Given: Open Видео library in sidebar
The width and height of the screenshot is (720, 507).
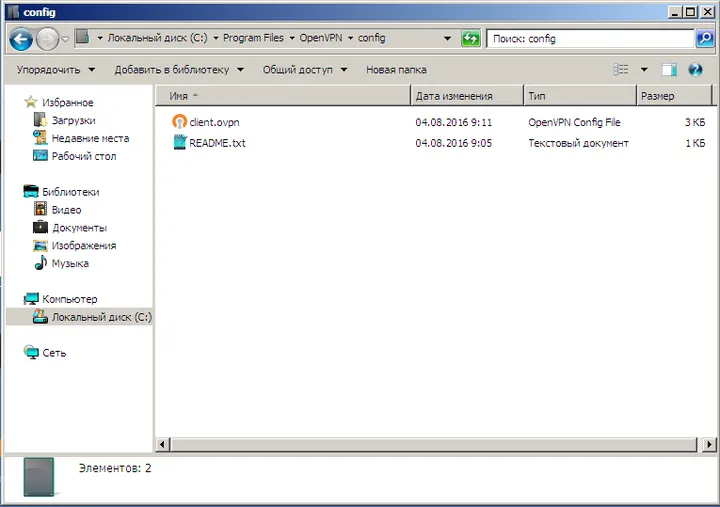Looking at the screenshot, I should tap(66, 210).
